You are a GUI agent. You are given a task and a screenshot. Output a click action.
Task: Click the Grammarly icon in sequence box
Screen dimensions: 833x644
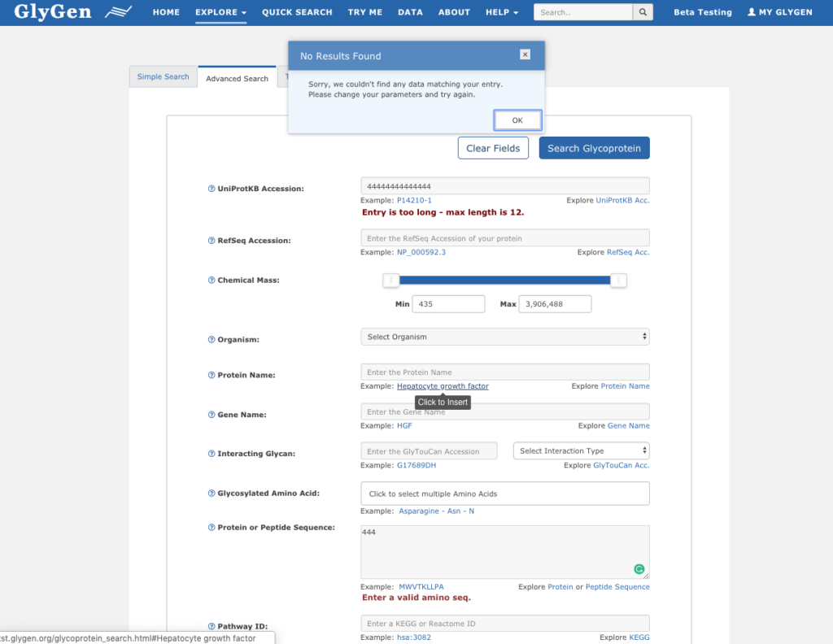pyautogui.click(x=639, y=569)
